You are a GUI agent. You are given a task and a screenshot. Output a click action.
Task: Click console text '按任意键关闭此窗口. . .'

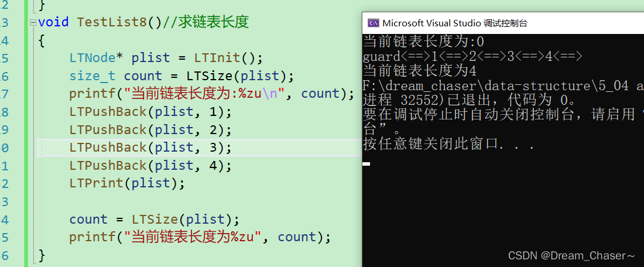[x=449, y=145]
